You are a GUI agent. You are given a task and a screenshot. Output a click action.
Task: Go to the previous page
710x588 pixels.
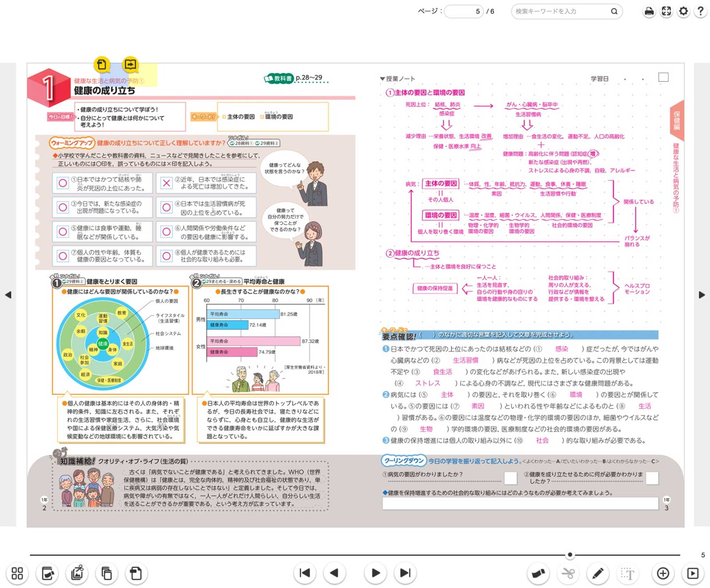coord(335,573)
